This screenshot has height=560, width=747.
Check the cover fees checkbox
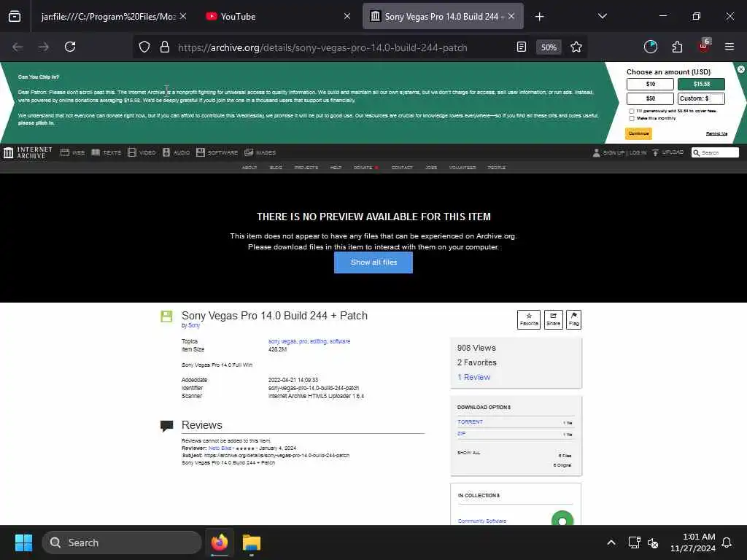(632, 111)
